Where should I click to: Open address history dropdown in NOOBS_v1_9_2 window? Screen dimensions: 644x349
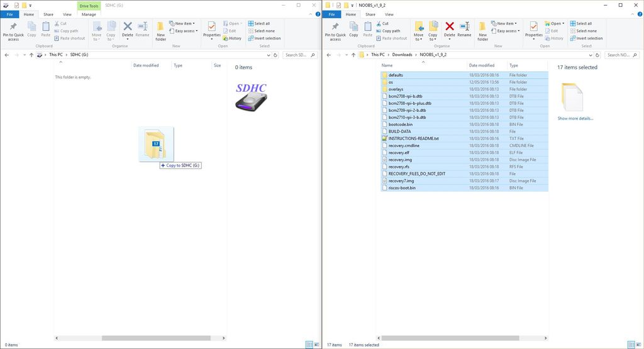591,55
